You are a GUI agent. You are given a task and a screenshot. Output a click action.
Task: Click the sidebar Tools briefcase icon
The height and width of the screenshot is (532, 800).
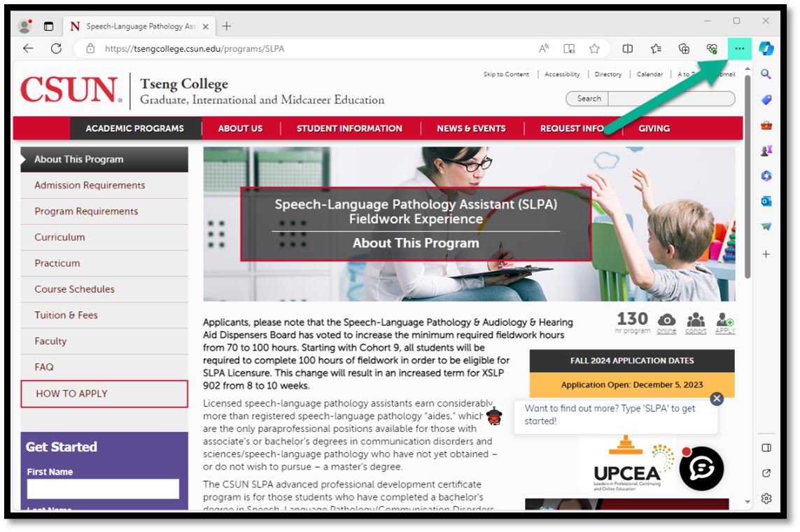[766, 125]
